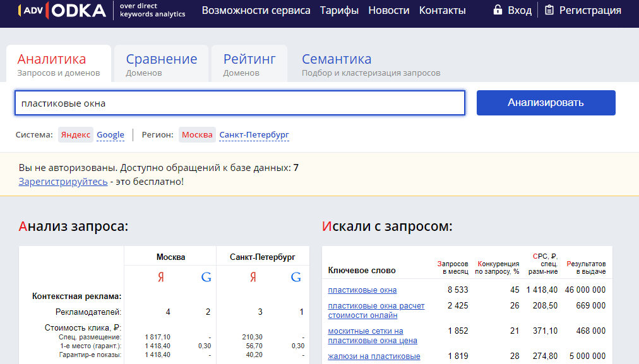Click the G icon under Санкт-Петербург column
This screenshot has width=639, height=364.
tap(296, 276)
